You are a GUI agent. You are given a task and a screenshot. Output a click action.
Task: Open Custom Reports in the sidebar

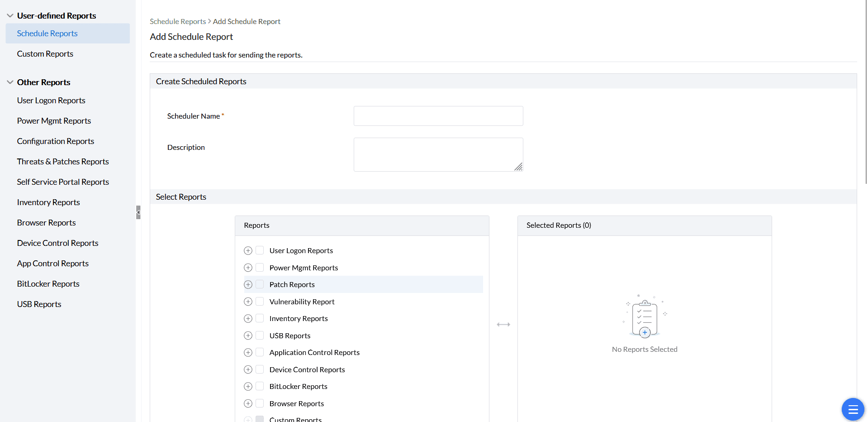point(45,54)
